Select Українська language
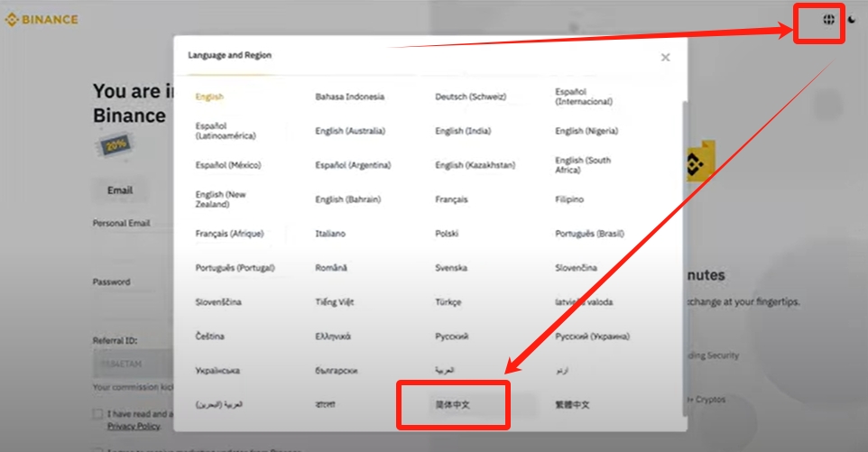 click(217, 371)
